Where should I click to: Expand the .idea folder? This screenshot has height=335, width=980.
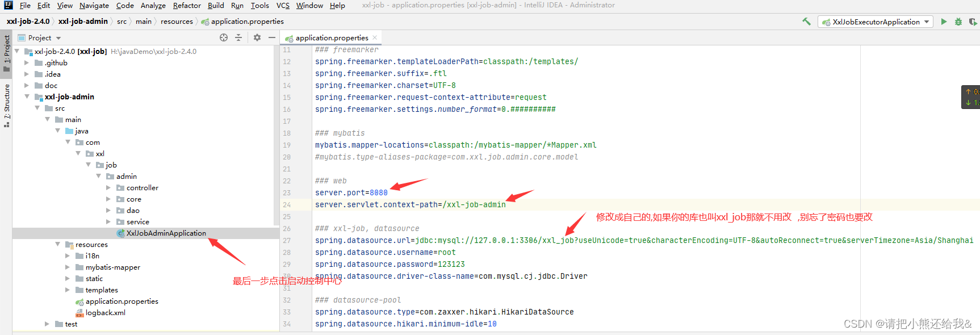point(27,74)
